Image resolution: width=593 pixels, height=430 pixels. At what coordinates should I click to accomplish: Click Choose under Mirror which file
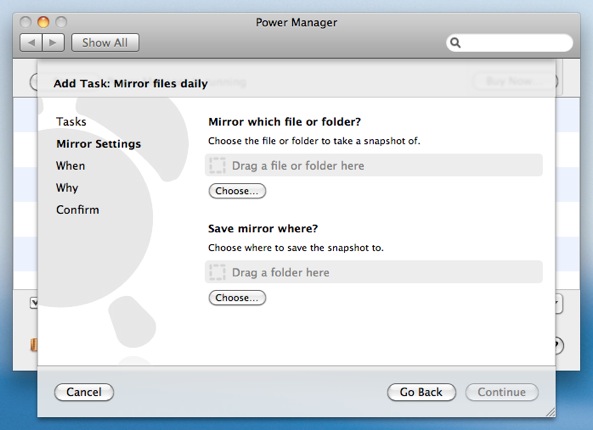click(x=237, y=191)
